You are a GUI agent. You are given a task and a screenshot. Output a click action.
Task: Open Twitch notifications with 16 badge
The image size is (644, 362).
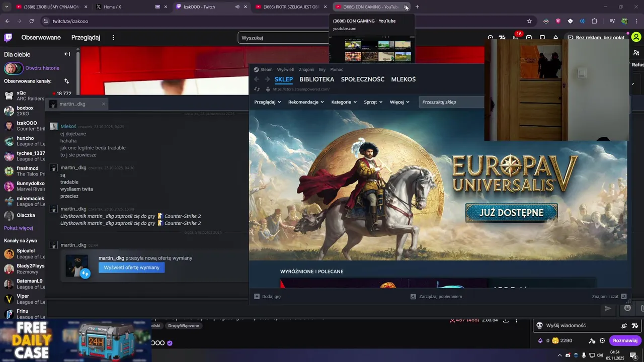pyautogui.click(x=516, y=37)
